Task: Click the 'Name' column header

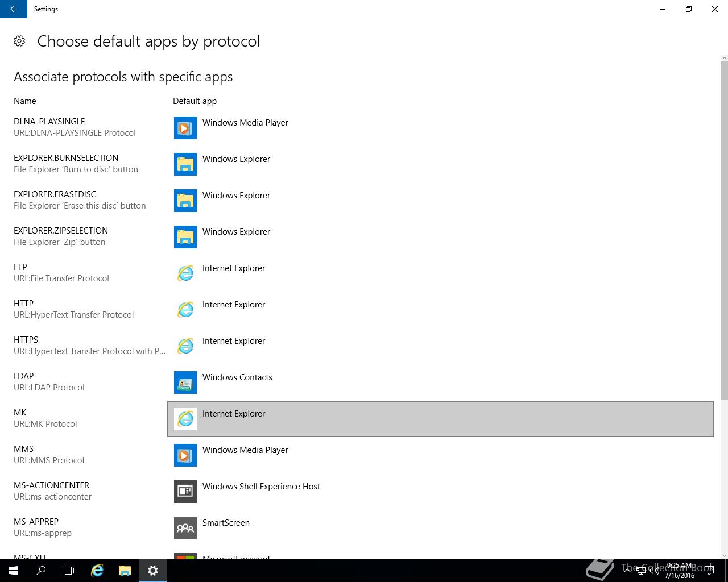Action: (25, 101)
